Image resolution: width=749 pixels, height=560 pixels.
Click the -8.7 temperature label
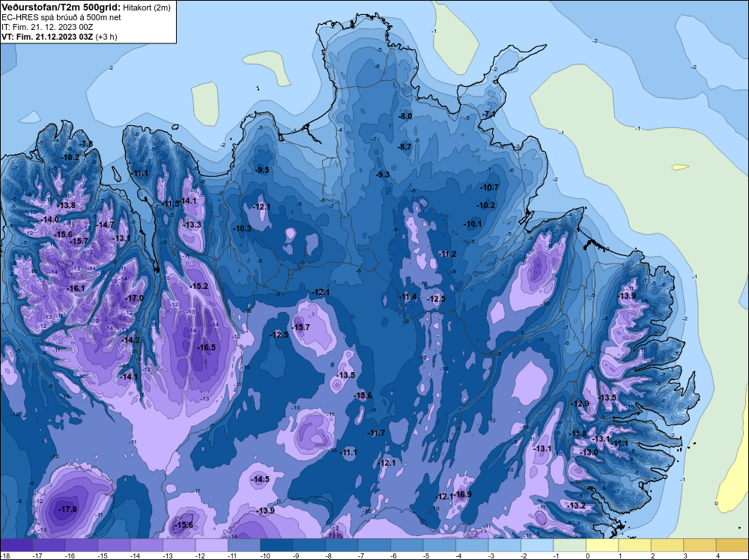click(x=404, y=147)
